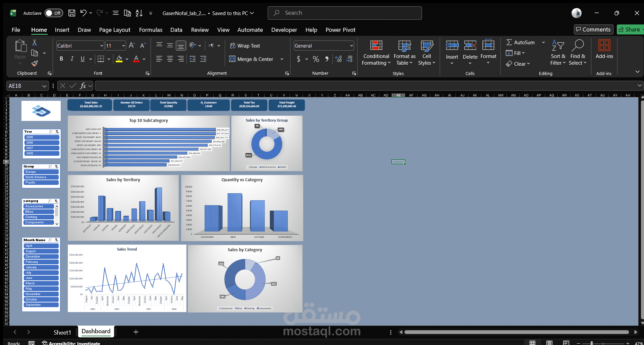
Task: Click the Increase Indent icon
Action: 203,59
